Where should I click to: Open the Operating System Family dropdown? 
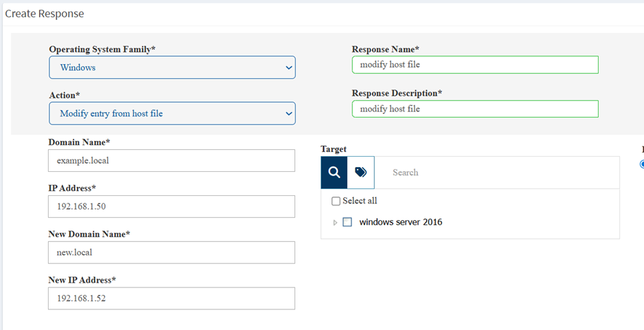click(x=172, y=68)
